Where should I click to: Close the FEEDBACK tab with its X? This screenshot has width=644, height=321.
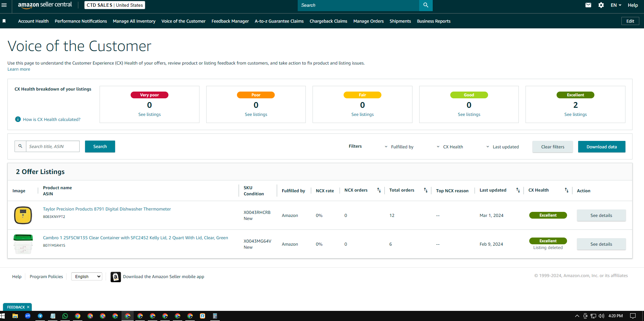click(28, 307)
